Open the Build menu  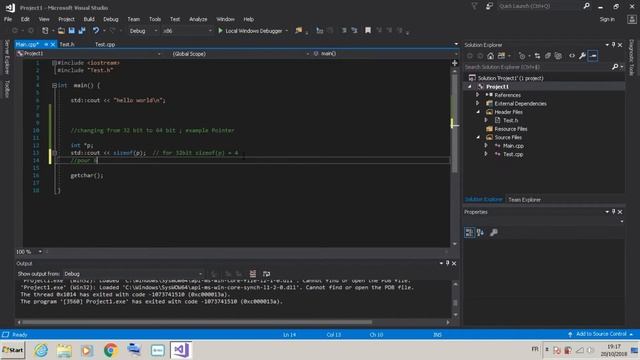coord(89,19)
